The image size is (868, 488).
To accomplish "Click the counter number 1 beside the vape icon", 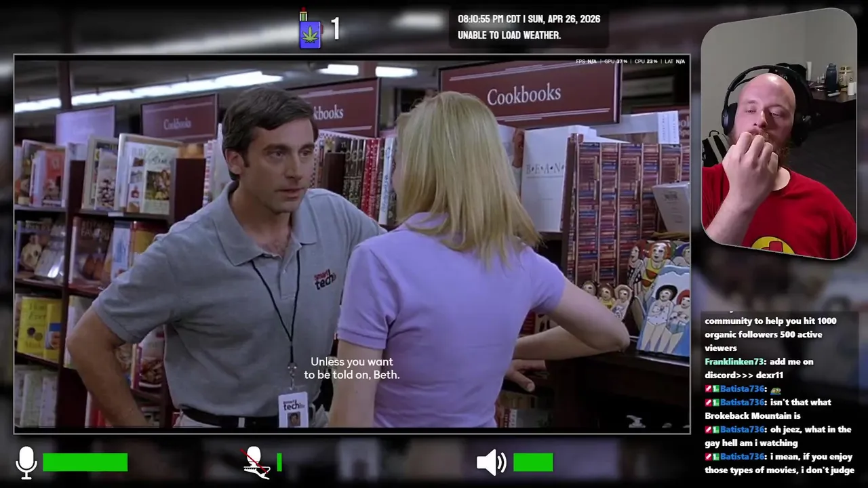I will [335, 28].
